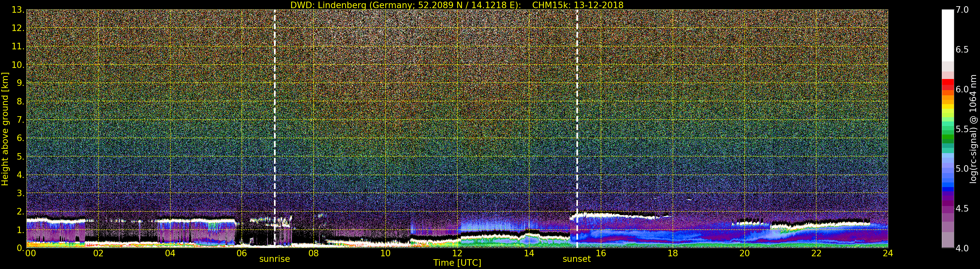The image size is (980, 269).
Task: Click the cloud base layer at 1.5 km near 00 UTC
Action: click(x=56, y=220)
